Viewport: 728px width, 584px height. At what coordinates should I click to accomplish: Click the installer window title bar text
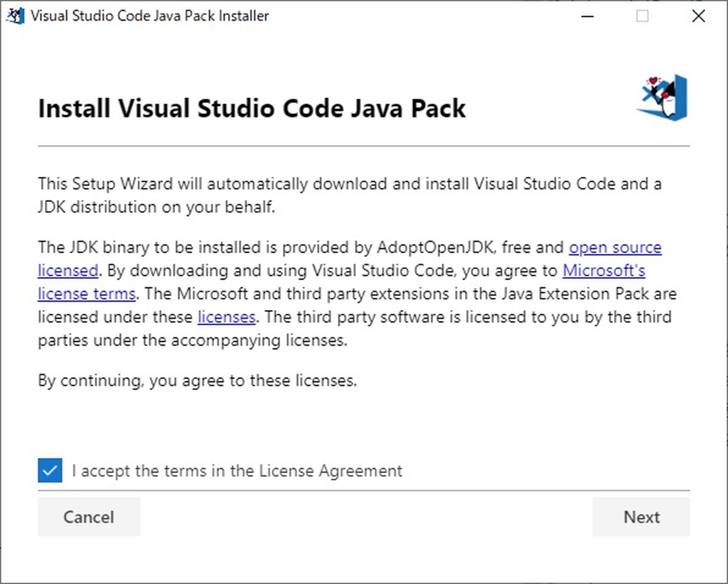tap(148, 15)
